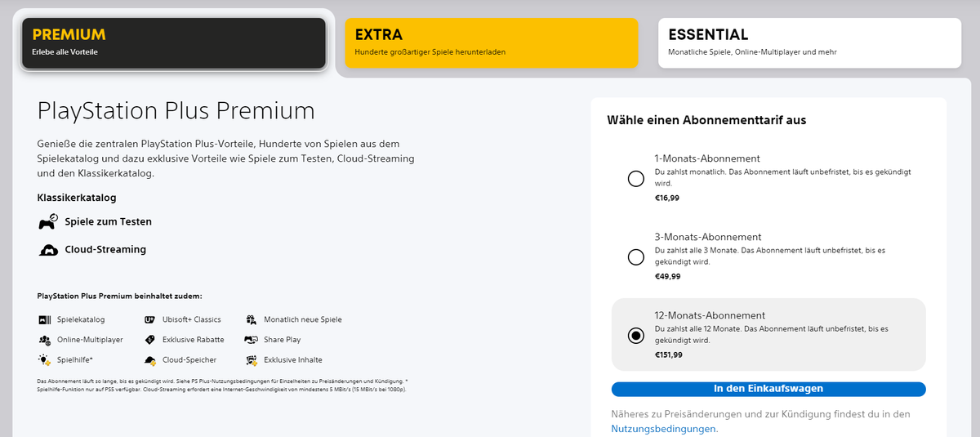Click the Cloud-Speicher icon
This screenshot has width=980, height=437.
149,359
